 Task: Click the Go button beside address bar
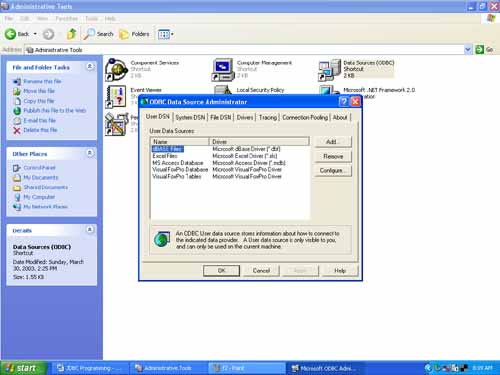tap(484, 50)
